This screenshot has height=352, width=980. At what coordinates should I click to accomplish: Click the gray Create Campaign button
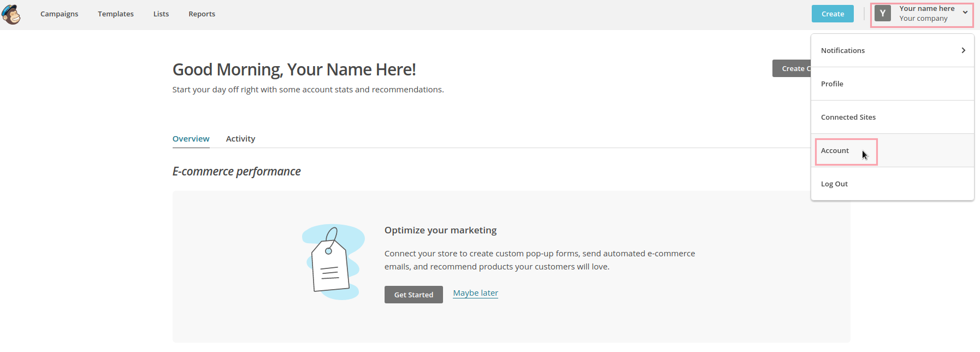792,68
